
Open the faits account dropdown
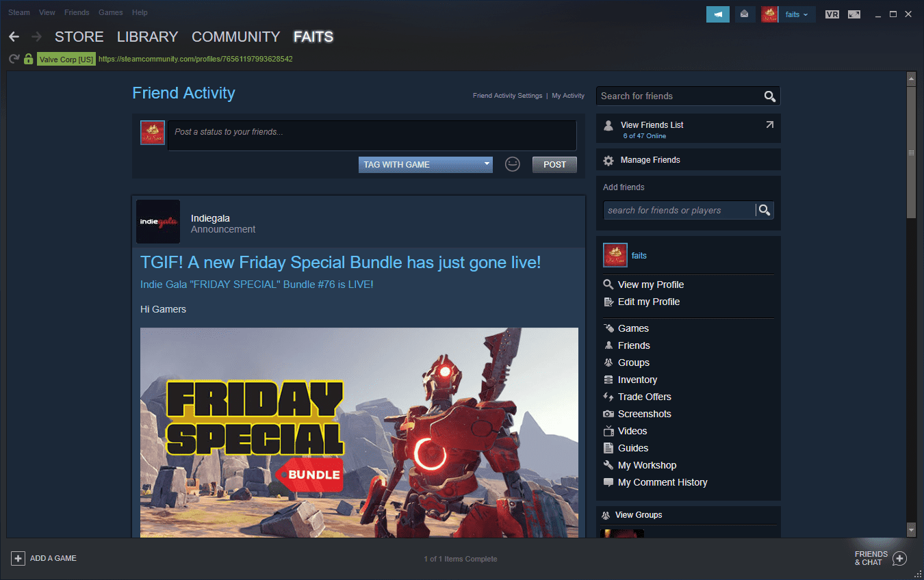797,14
